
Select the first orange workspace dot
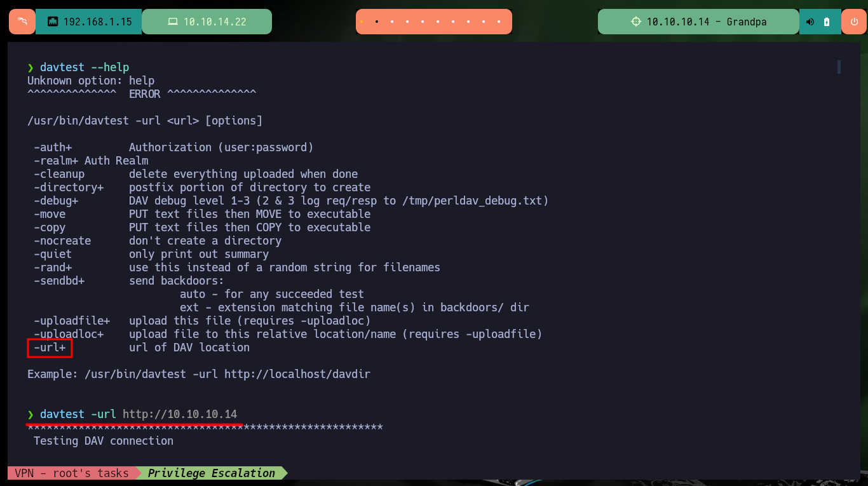pyautogui.click(x=362, y=22)
